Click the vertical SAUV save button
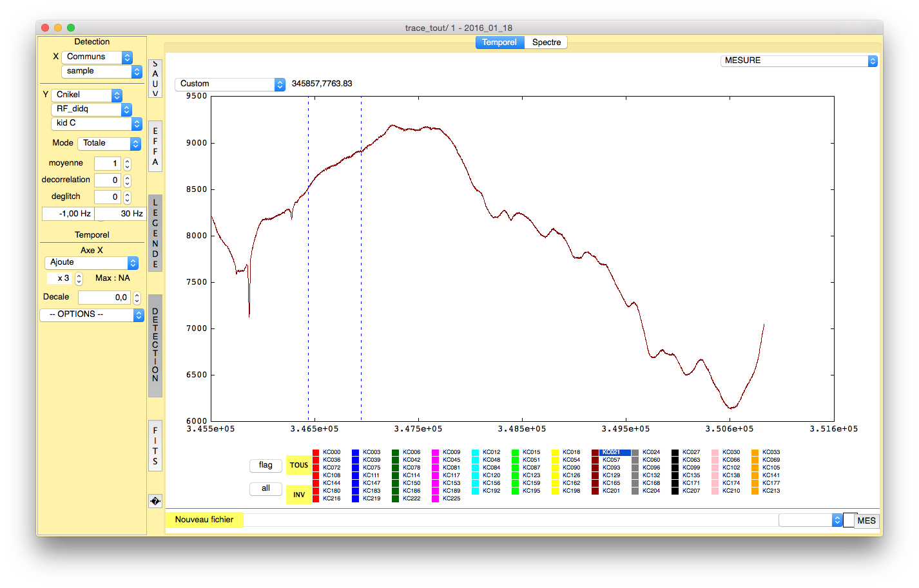 (x=155, y=79)
